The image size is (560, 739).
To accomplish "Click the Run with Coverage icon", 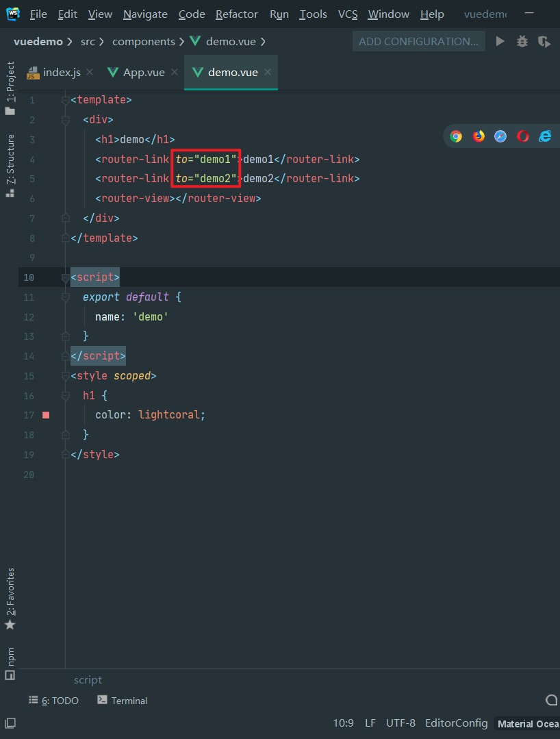I will (544, 42).
